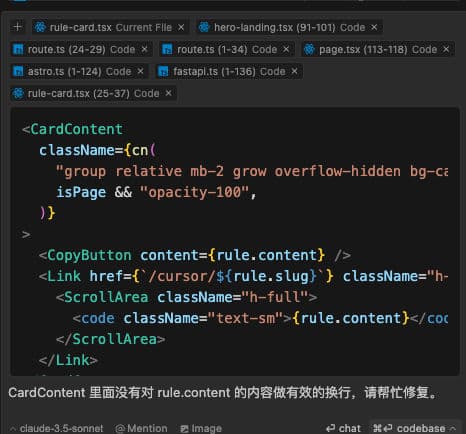The image size is (466, 434).
Task: Remove rule-card.tsx Current File chip
Action: (181, 27)
